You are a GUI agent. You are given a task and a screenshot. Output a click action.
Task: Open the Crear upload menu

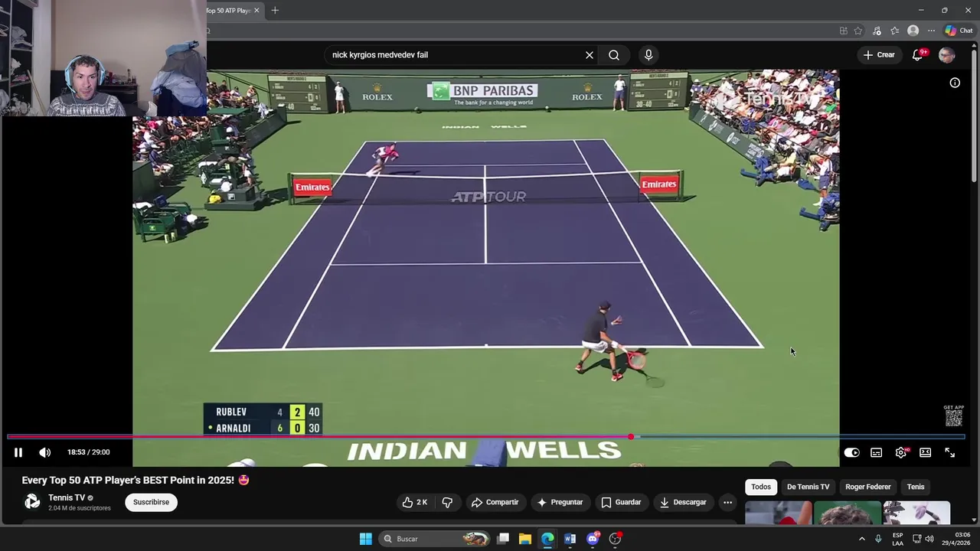pos(879,55)
